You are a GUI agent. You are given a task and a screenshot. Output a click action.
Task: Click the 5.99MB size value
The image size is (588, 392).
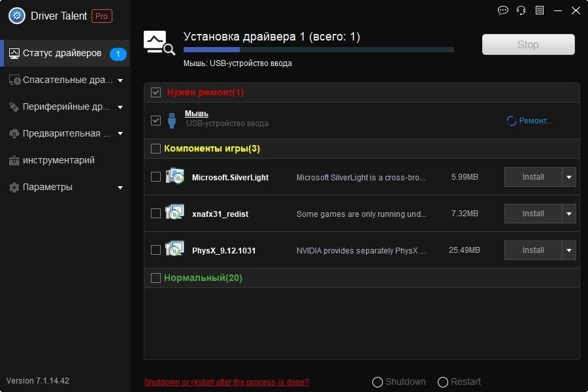click(465, 176)
